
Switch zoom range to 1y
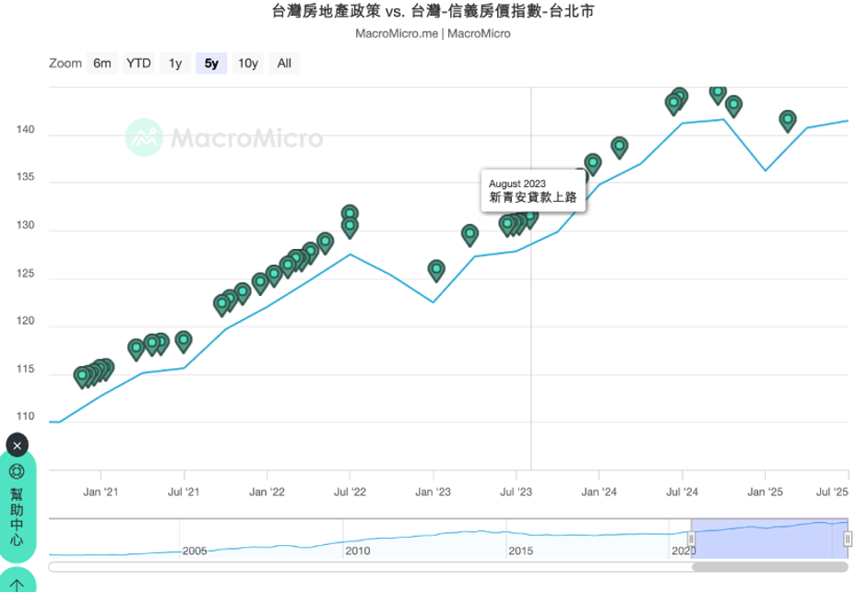tap(174, 63)
